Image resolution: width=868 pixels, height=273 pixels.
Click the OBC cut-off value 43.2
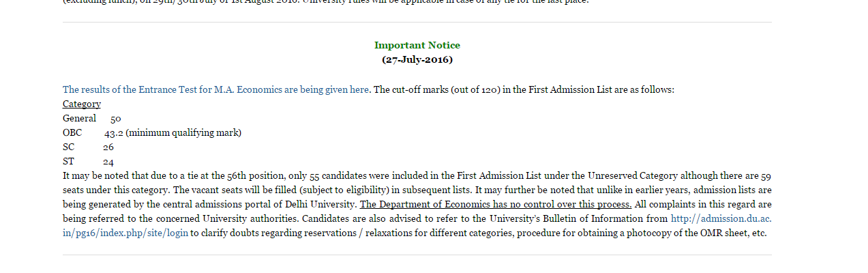pyautogui.click(x=113, y=133)
